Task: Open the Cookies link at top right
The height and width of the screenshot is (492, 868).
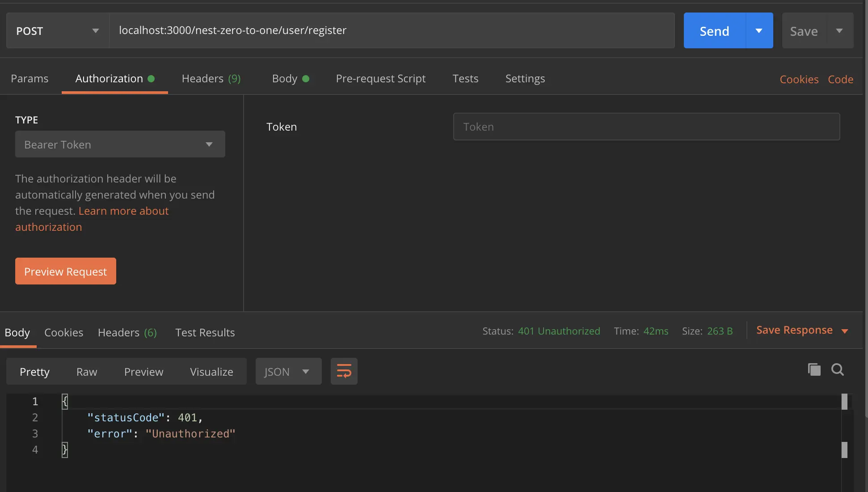Action: click(x=799, y=79)
